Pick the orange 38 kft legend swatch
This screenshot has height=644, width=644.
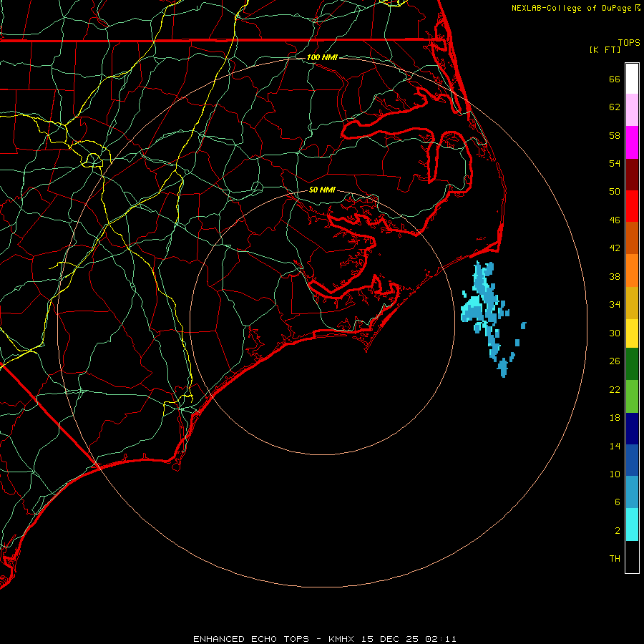tap(632, 270)
